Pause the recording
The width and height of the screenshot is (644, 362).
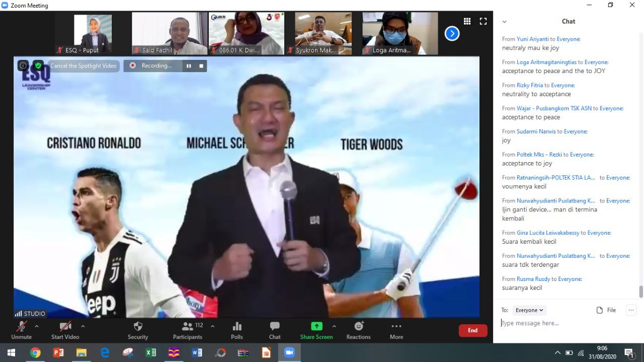[x=189, y=65]
